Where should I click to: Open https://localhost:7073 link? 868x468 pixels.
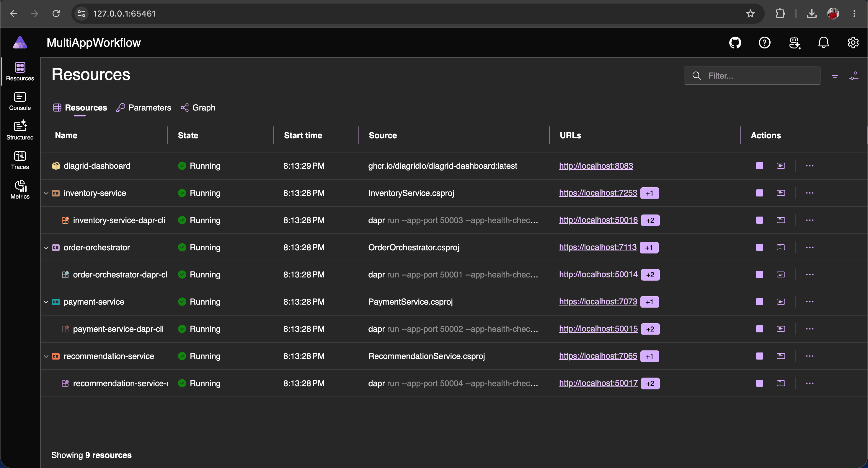coord(598,301)
